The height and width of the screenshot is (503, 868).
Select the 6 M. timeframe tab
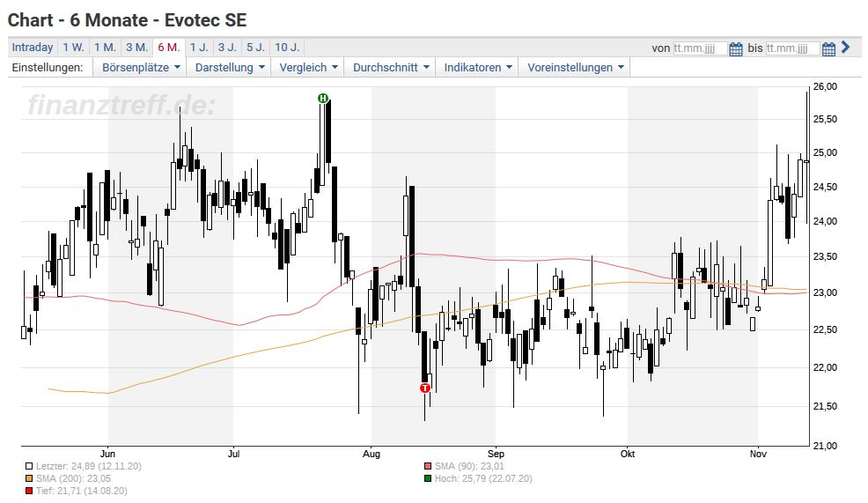(169, 47)
